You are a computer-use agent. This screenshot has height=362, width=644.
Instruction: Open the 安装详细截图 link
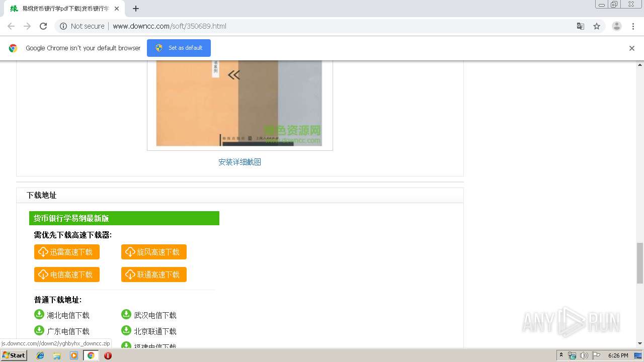point(239,162)
